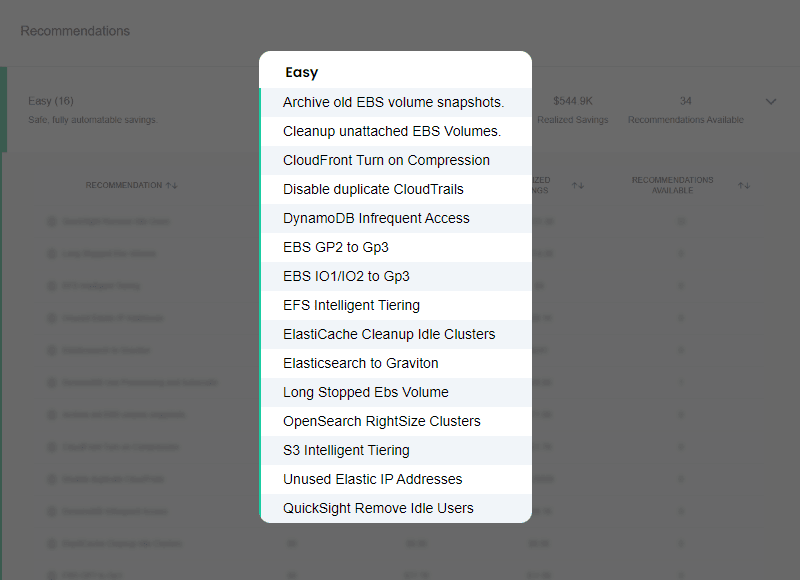This screenshot has width=800, height=580.
Task: Select Archive old EBS volume snapshots
Action: tap(393, 102)
